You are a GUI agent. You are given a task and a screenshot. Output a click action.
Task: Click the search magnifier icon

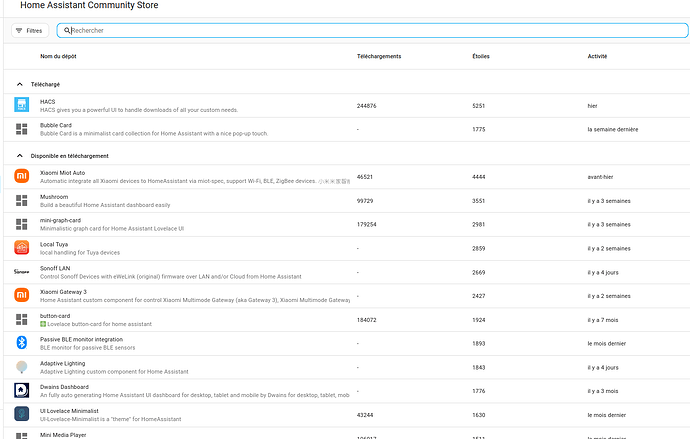(67, 30)
